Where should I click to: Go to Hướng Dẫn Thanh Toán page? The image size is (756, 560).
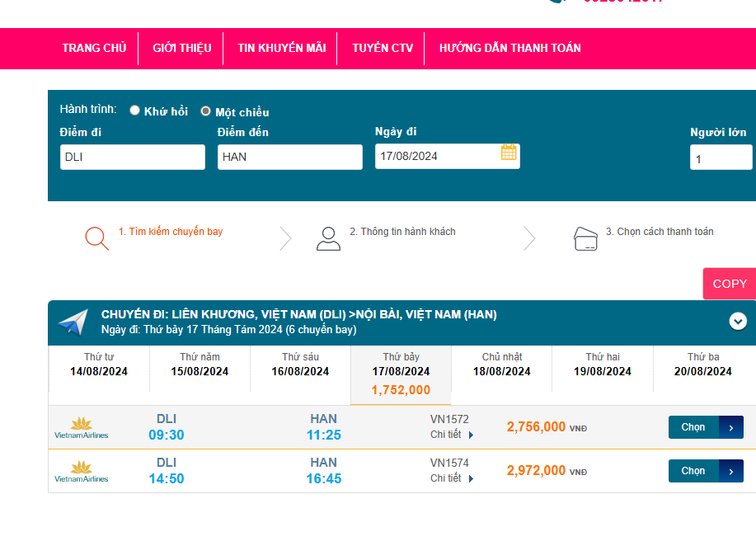509,48
